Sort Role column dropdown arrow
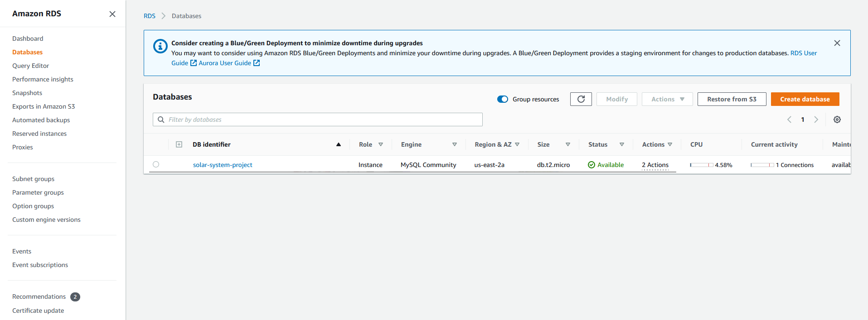Image resolution: width=868 pixels, height=320 pixels. [x=381, y=144]
